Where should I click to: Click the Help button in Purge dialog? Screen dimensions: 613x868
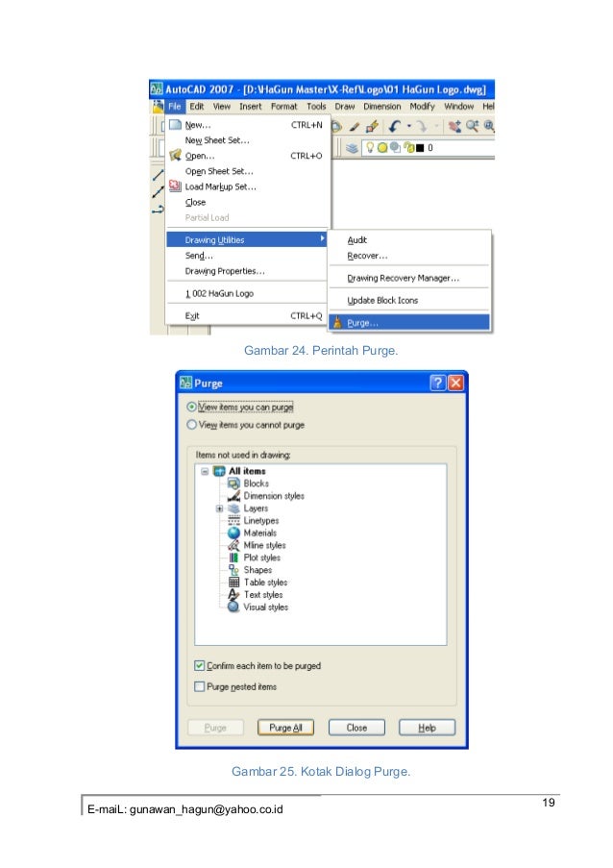coord(428,728)
